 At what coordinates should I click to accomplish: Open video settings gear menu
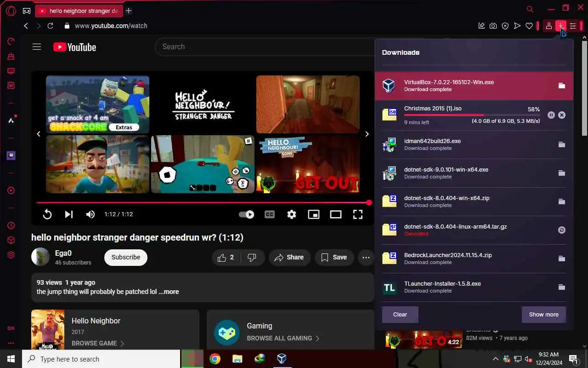(292, 214)
